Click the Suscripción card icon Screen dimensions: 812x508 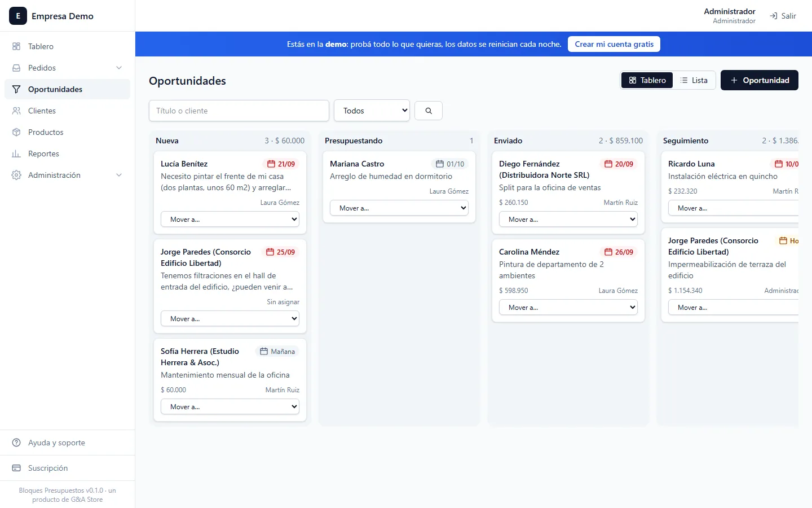tap(16, 468)
